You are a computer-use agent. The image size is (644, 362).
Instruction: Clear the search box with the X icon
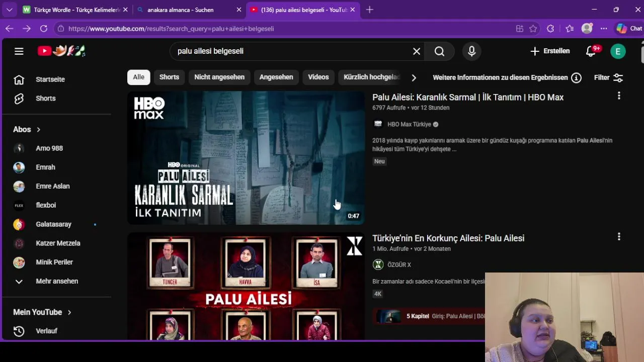click(x=417, y=51)
